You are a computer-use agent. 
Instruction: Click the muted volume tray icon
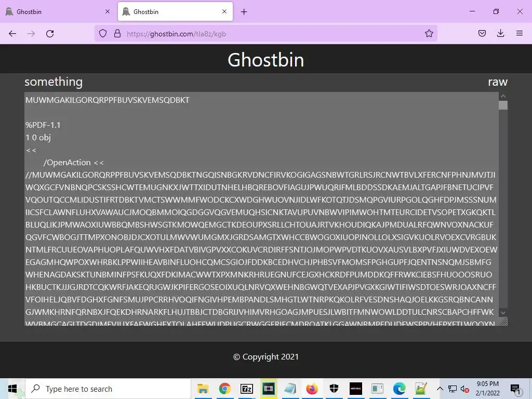465,389
